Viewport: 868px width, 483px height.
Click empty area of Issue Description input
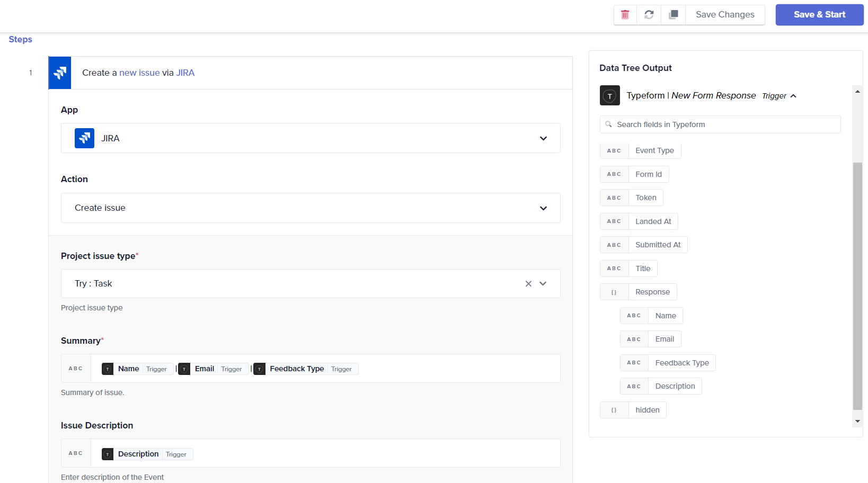[376, 453]
